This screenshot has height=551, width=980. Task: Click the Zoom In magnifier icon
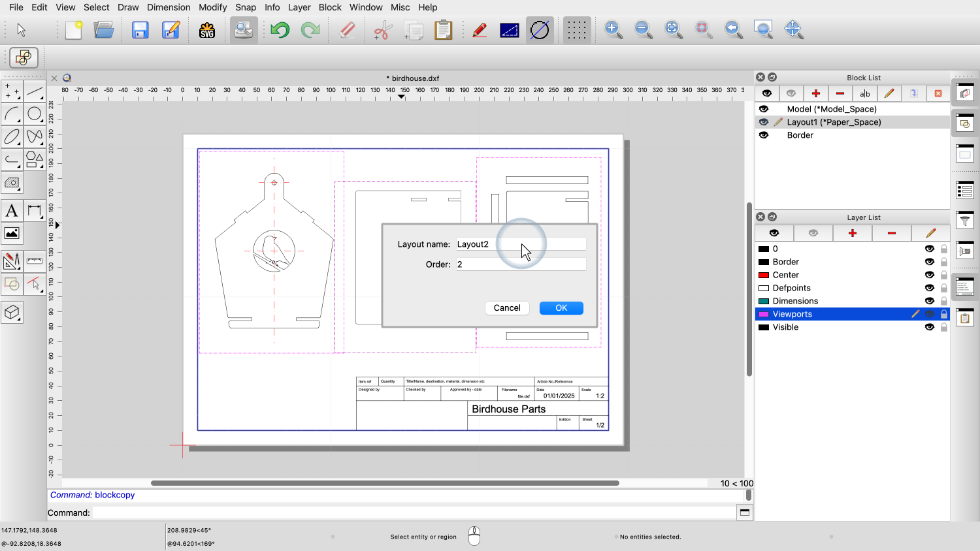(x=613, y=30)
